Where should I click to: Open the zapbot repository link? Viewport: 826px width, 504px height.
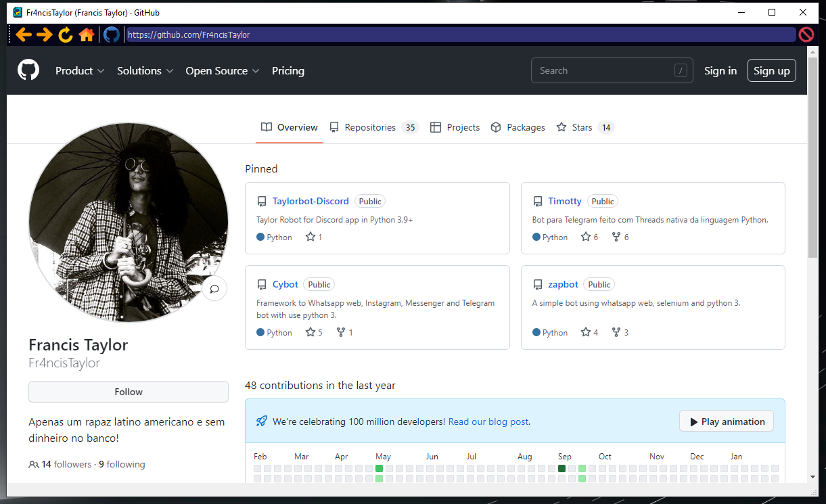click(564, 284)
